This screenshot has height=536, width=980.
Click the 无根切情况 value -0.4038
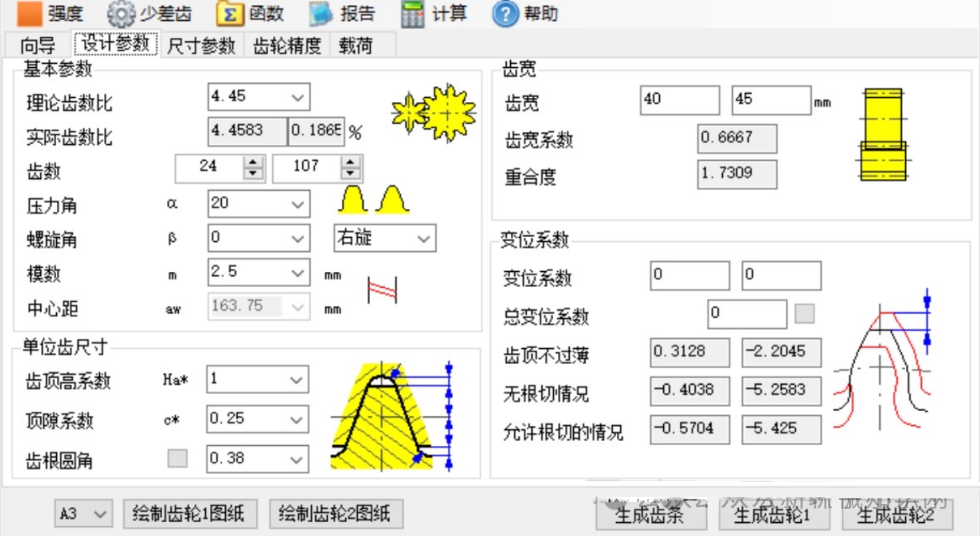point(690,391)
